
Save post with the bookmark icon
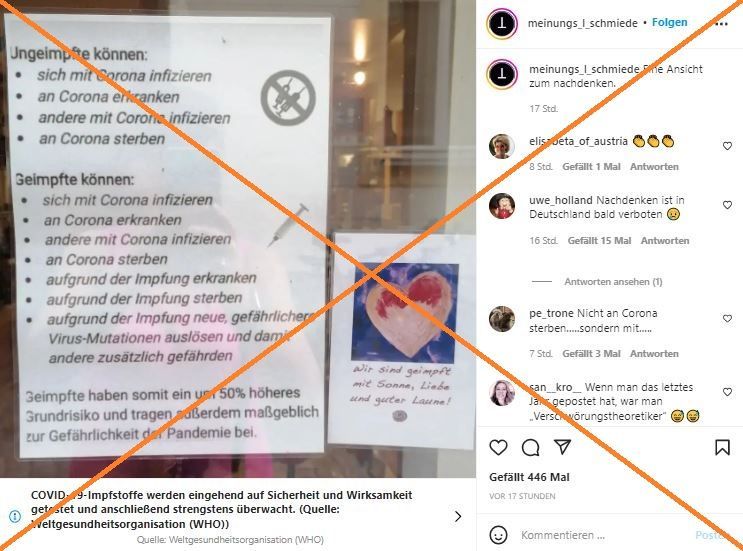click(x=722, y=447)
